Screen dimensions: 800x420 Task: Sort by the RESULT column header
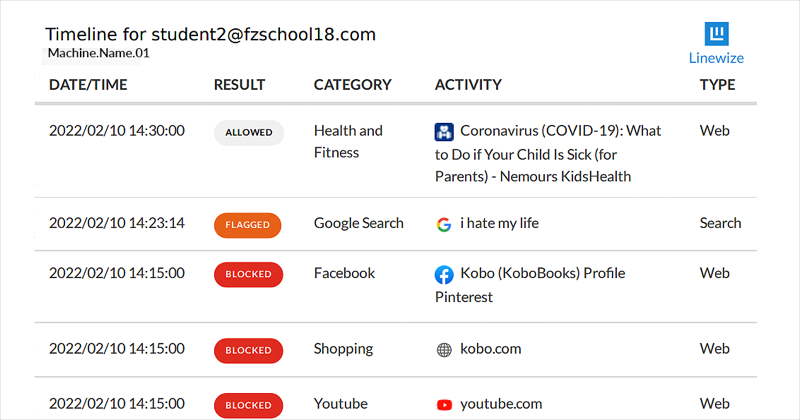click(239, 85)
